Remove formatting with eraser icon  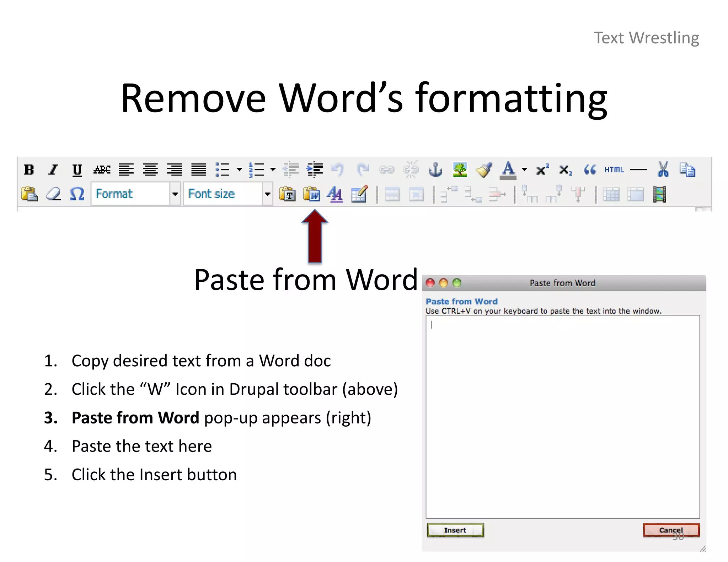(53, 194)
